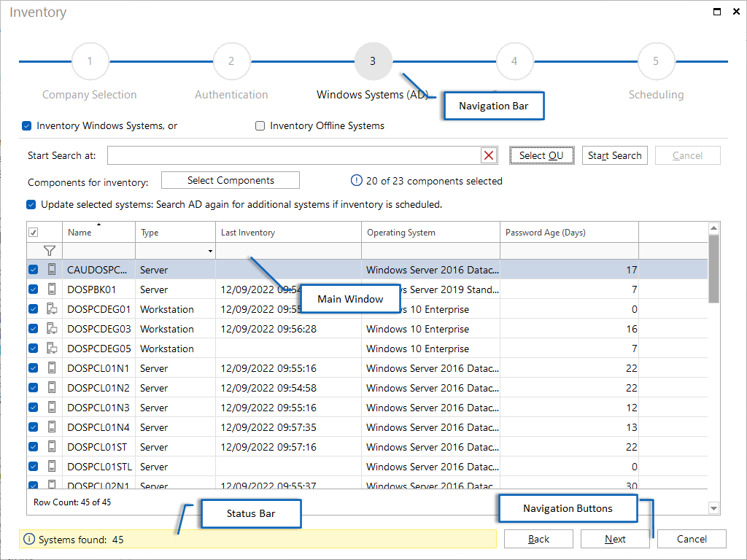Click the server icon beside DOSPCL01STL
The height and width of the screenshot is (560, 747).
[x=52, y=466]
